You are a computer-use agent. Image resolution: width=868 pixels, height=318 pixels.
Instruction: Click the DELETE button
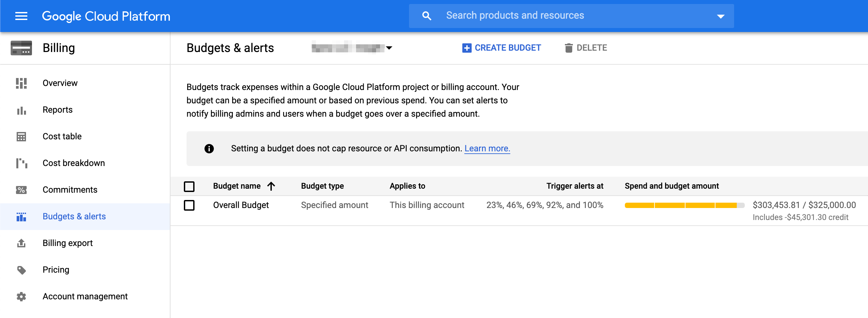point(586,48)
